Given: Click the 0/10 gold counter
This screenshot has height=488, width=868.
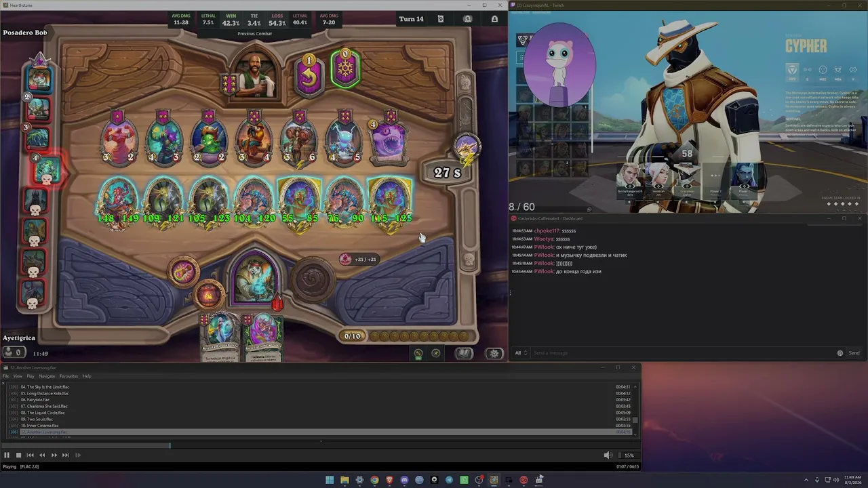Looking at the screenshot, I should coord(353,336).
